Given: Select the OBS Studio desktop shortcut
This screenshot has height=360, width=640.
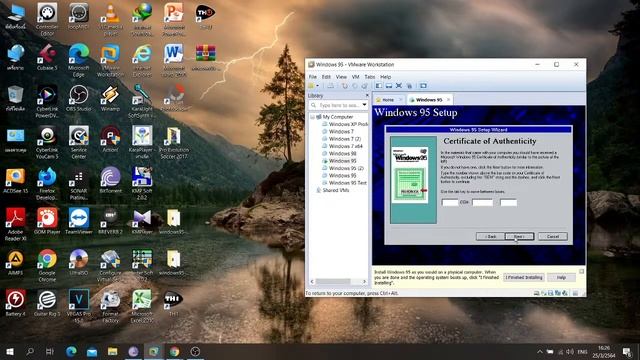Looking at the screenshot, I should point(79,98).
